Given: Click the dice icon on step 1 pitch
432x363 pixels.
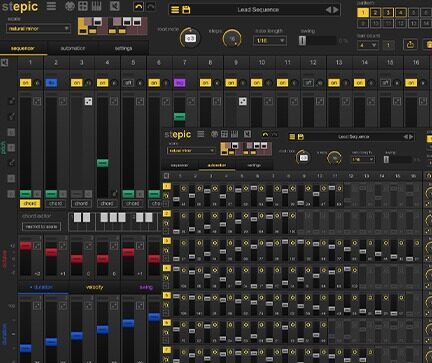Looking at the screenshot, I should pyautogui.click(x=37, y=101).
